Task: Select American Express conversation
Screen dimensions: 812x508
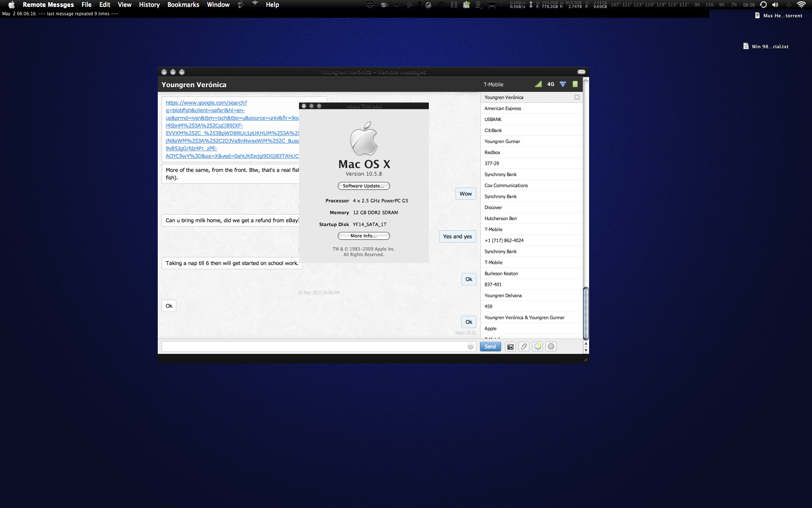Action: click(532, 108)
